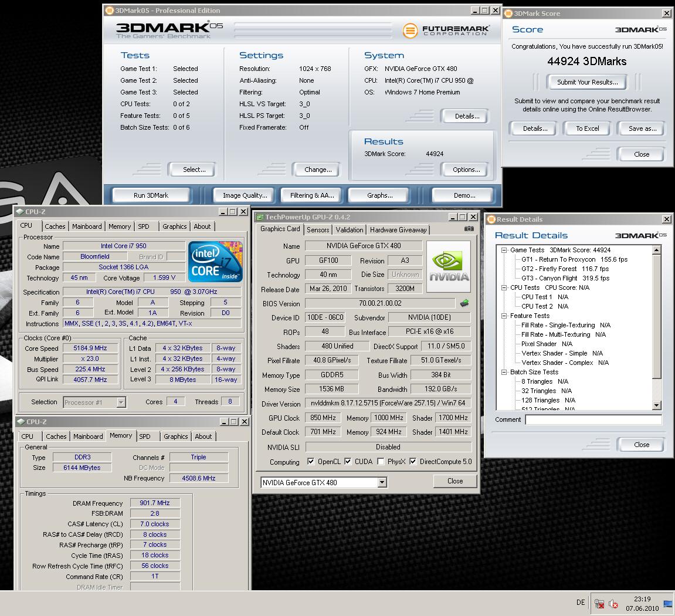Viewport: 675px width, 616px height.
Task: Click the muted volume icon in tray
Action: point(613,604)
